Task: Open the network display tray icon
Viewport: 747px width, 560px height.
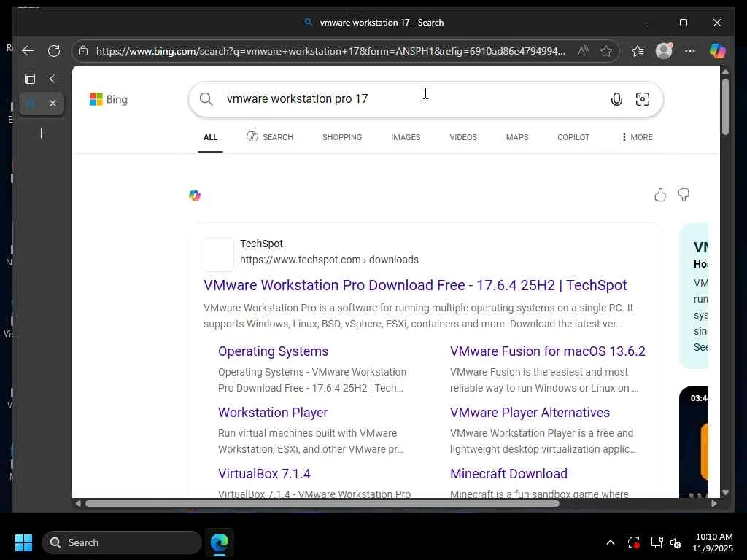Action: 657,542
